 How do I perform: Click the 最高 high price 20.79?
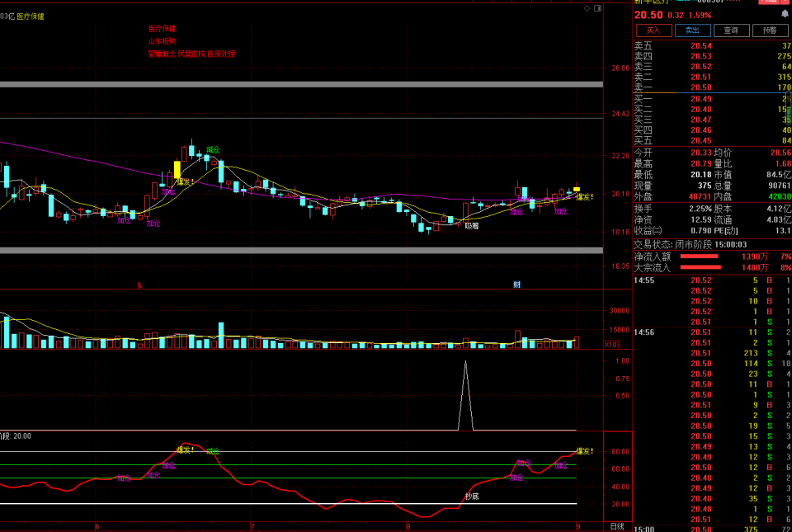click(x=701, y=164)
